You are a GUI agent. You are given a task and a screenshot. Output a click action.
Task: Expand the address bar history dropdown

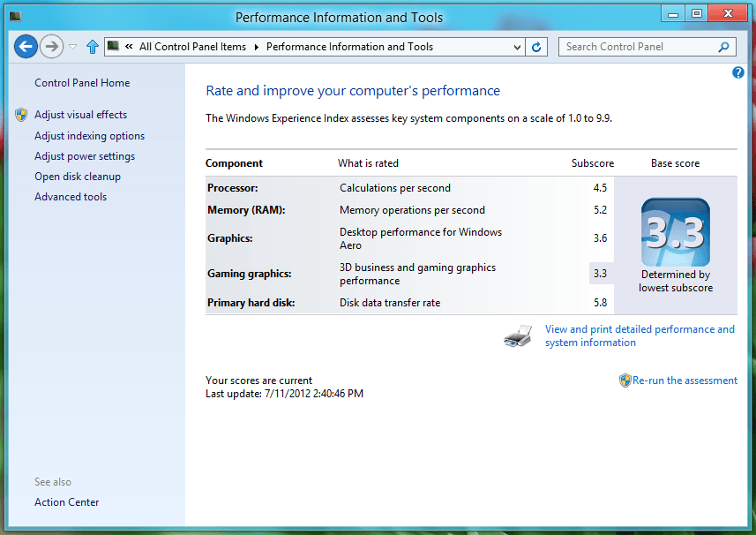point(517,47)
